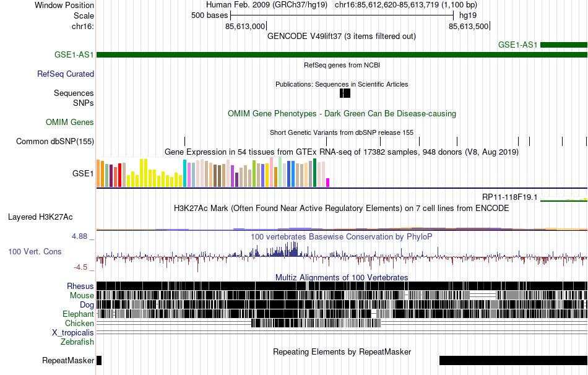
Task: Click the 4.88 PhyloP axis value
Action: [79, 236]
